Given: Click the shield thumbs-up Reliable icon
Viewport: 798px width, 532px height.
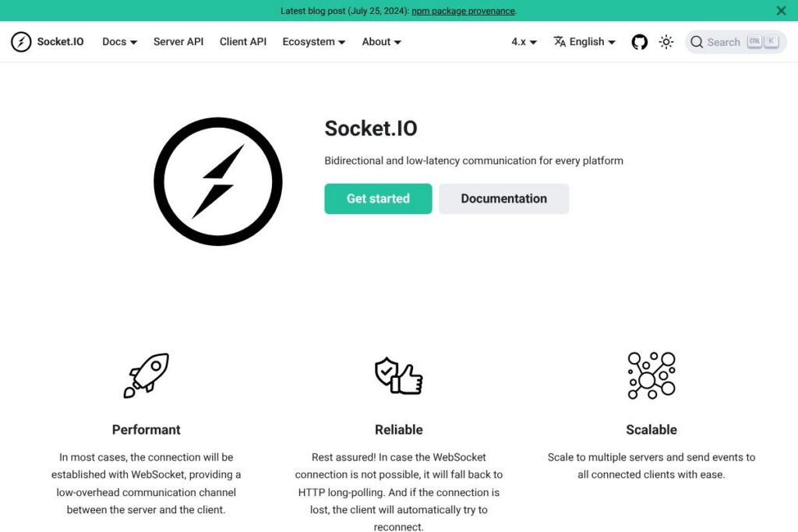Looking at the screenshot, I should (398, 375).
